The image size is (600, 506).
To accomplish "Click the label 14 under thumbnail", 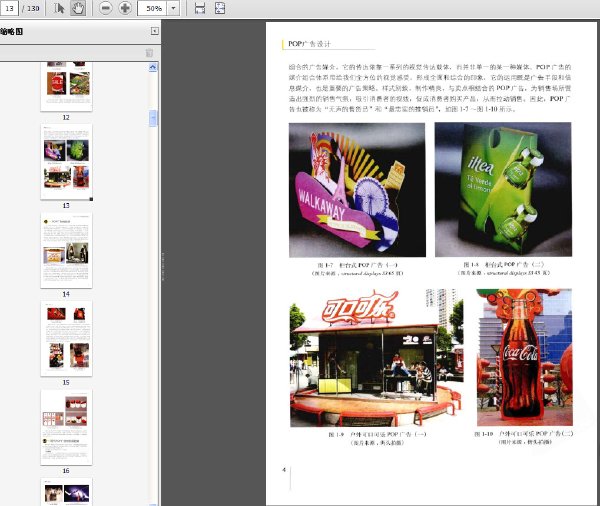I will 66,294.
